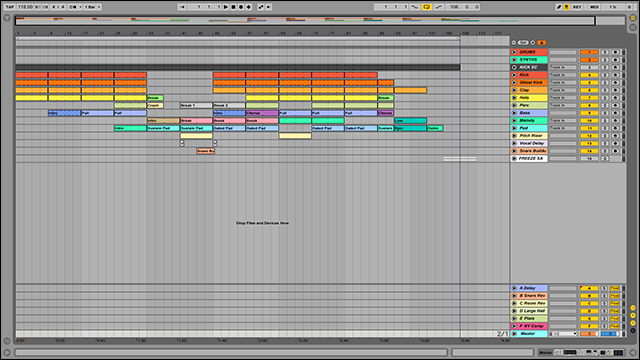Image resolution: width=640 pixels, height=360 pixels.
Task: Toggle the punch-in switch
Action: [x=415, y=7]
